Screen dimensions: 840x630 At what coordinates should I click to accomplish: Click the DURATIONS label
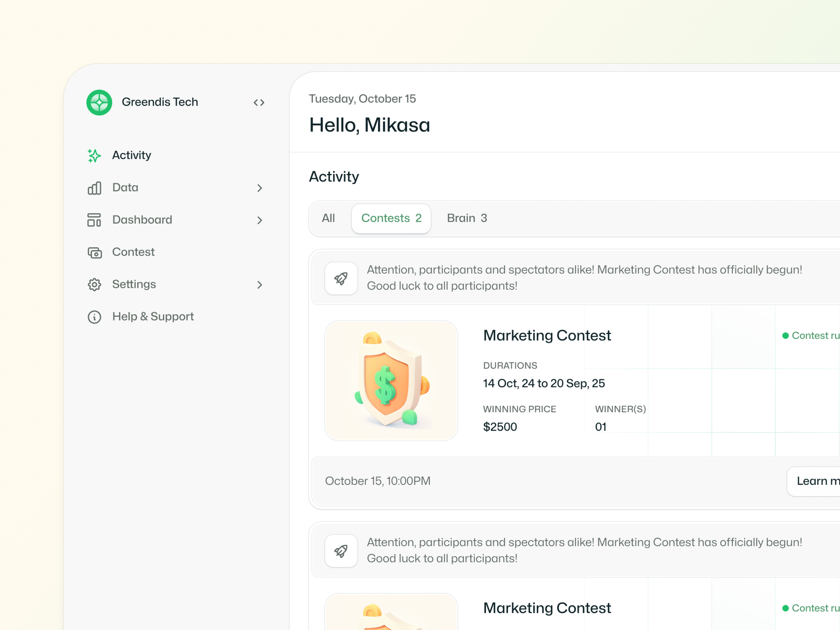point(510,366)
